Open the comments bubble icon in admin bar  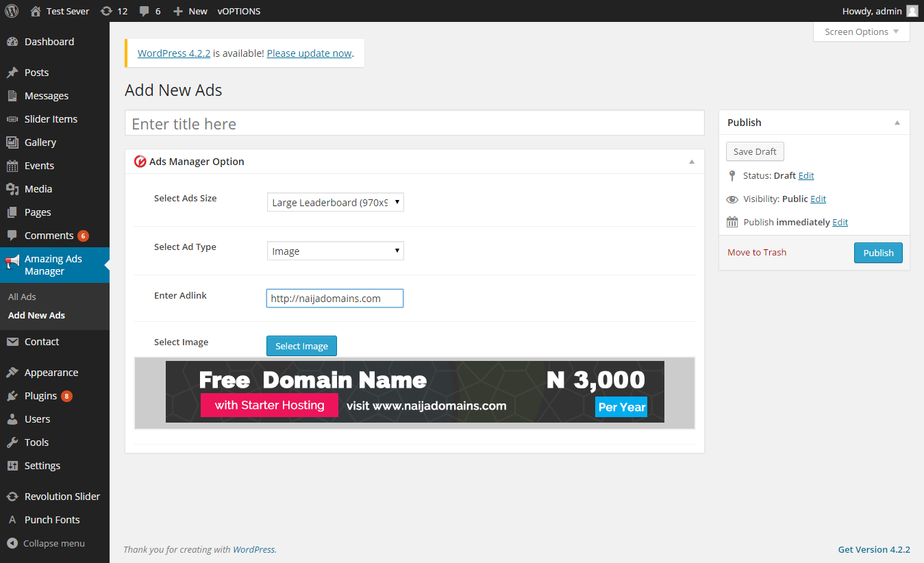tap(145, 11)
